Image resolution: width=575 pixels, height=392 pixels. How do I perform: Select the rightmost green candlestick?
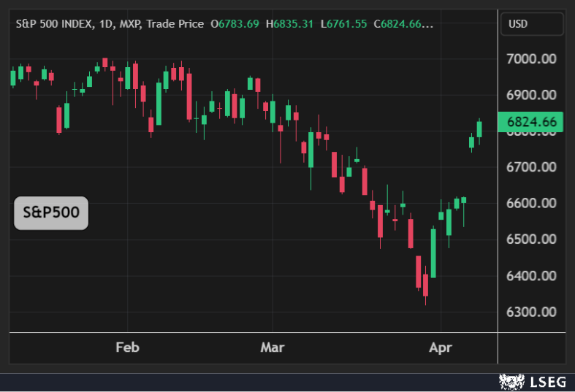pyautogui.click(x=479, y=129)
